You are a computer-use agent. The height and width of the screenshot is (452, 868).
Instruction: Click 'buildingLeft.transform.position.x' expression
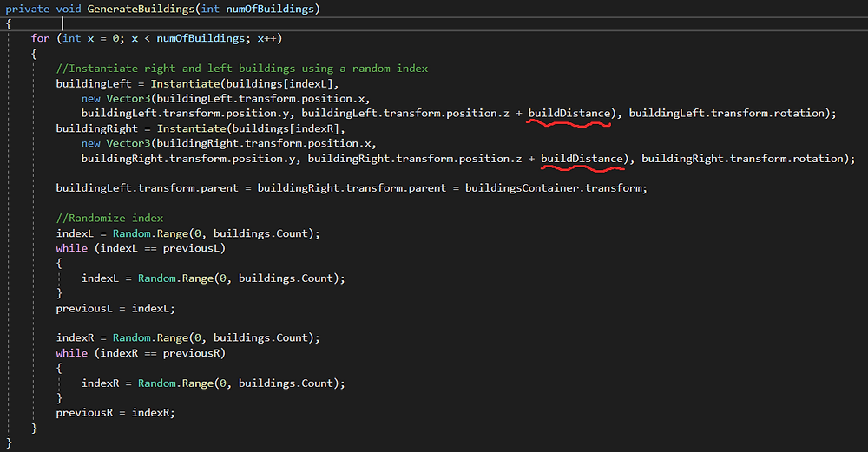coord(260,99)
